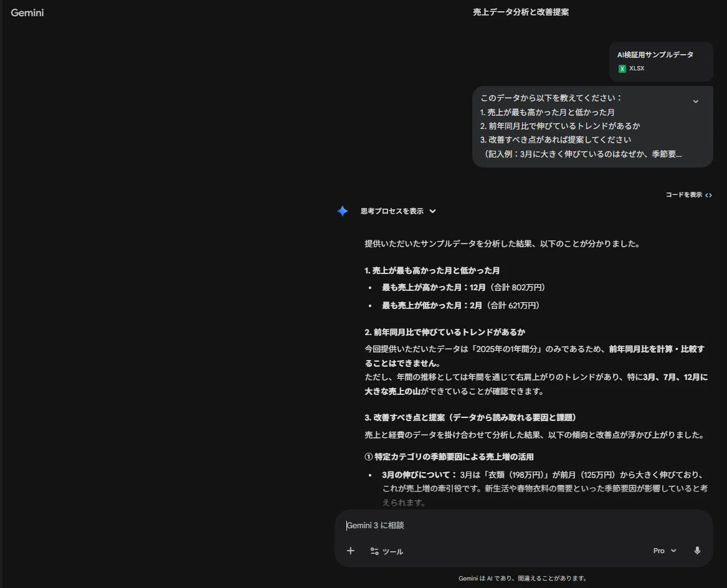Screen dimensions: 727x588
Task: Click text 最も売上が高かった月：12月
Action: 434,288
